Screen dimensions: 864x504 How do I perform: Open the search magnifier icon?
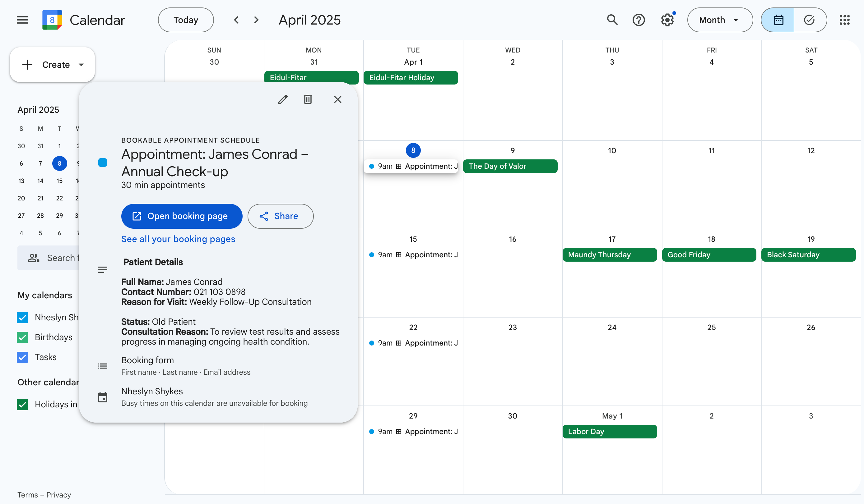pos(612,20)
